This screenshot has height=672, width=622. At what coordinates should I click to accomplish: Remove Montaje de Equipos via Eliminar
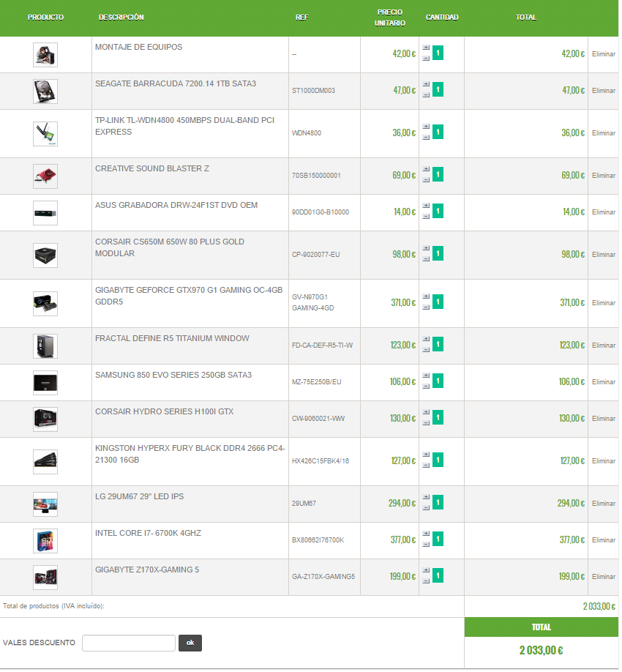click(x=604, y=54)
